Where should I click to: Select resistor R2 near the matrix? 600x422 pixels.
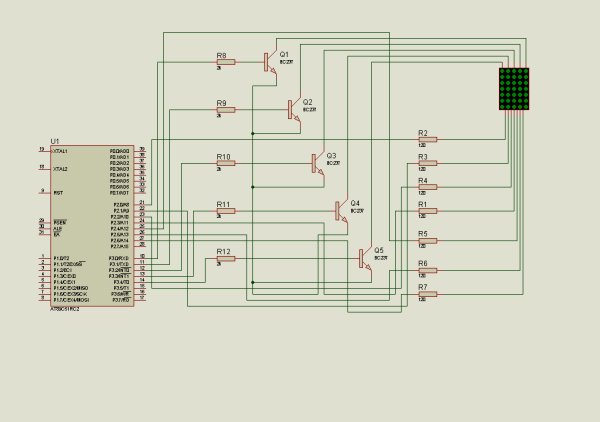[x=428, y=140]
